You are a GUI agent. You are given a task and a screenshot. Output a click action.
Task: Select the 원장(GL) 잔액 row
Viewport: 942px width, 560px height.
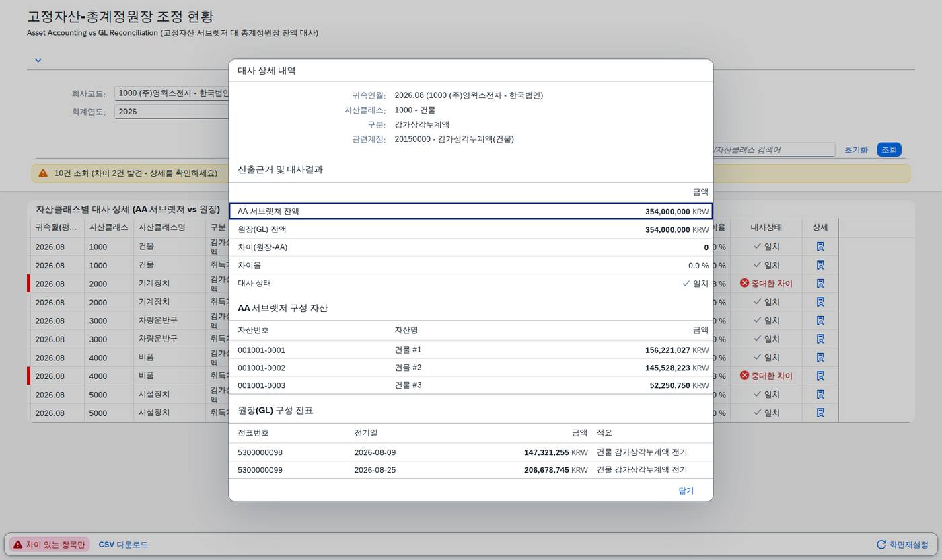(471, 229)
